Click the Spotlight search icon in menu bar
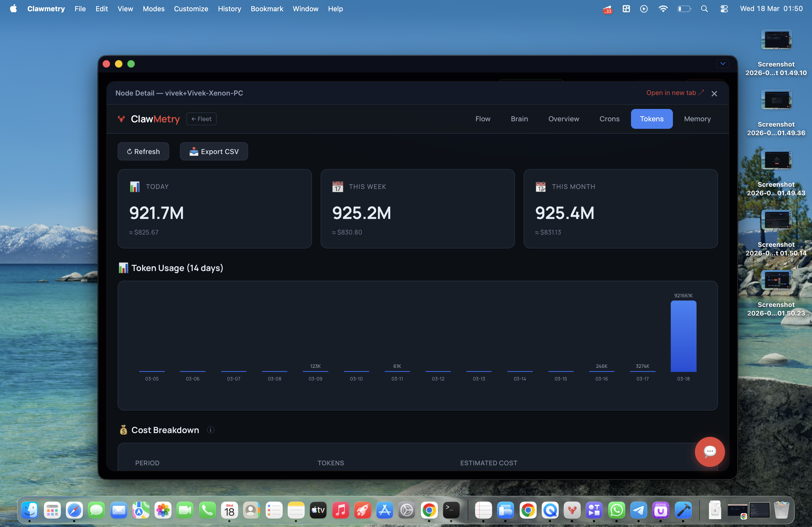Screen dimensions: 812x527 (x=704, y=9)
